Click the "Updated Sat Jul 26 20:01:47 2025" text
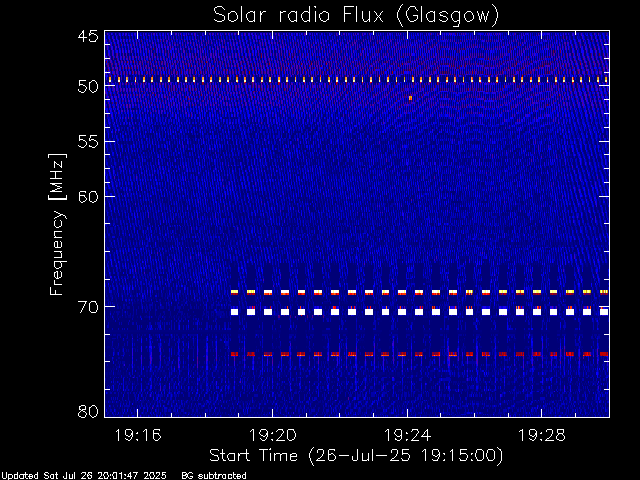Screen dimensions: 640x480 tap(83, 476)
